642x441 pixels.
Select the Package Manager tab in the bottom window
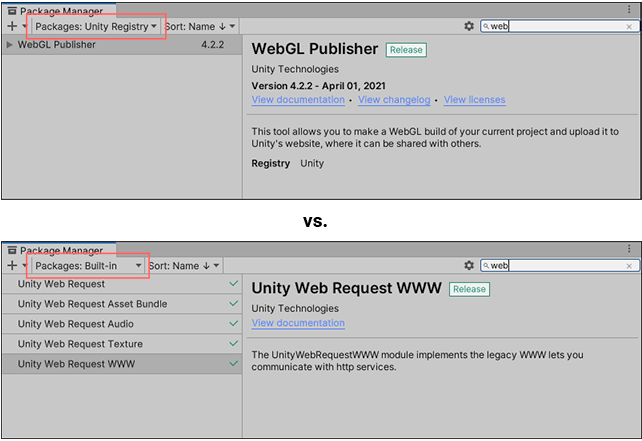(59, 250)
